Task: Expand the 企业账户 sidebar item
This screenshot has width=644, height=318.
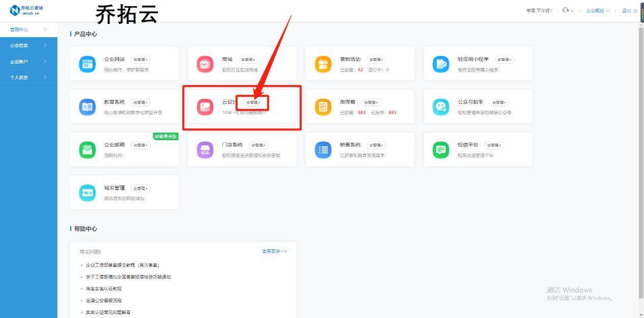Action: (29, 62)
